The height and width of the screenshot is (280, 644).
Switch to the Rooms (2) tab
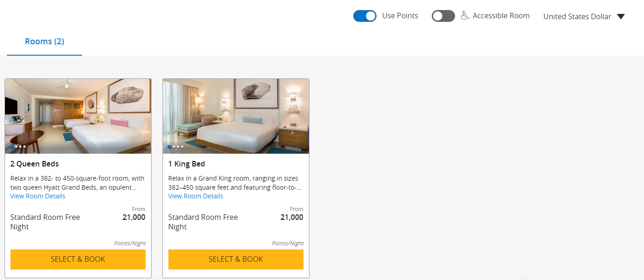pyautogui.click(x=44, y=41)
